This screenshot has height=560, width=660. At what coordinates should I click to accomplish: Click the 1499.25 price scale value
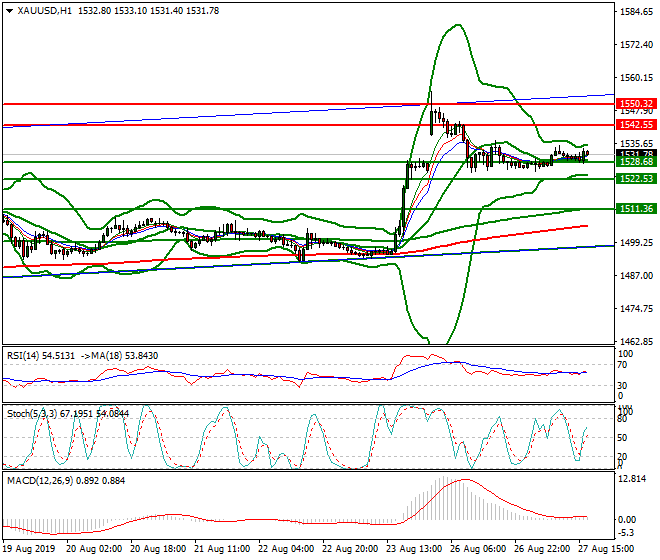[636, 243]
